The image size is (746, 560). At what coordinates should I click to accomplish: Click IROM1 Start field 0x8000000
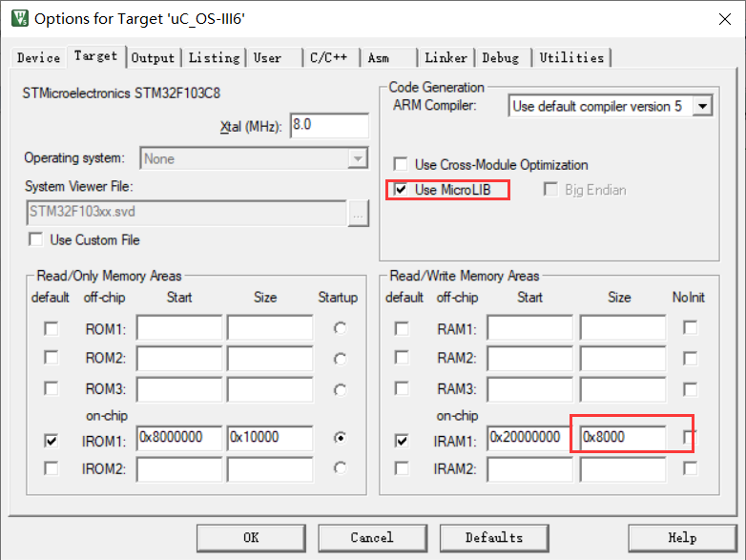point(179,438)
